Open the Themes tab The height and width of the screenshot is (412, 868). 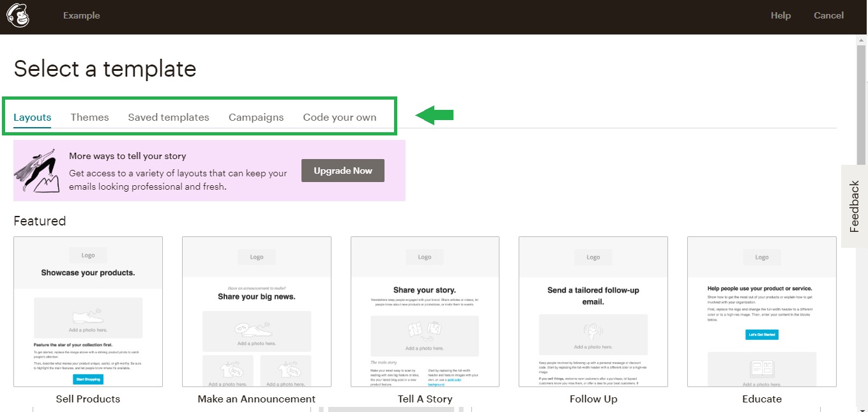pos(89,118)
